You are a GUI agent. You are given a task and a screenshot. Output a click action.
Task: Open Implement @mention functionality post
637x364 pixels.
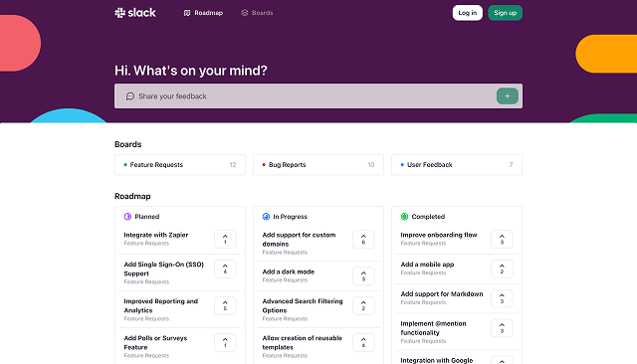click(x=434, y=328)
